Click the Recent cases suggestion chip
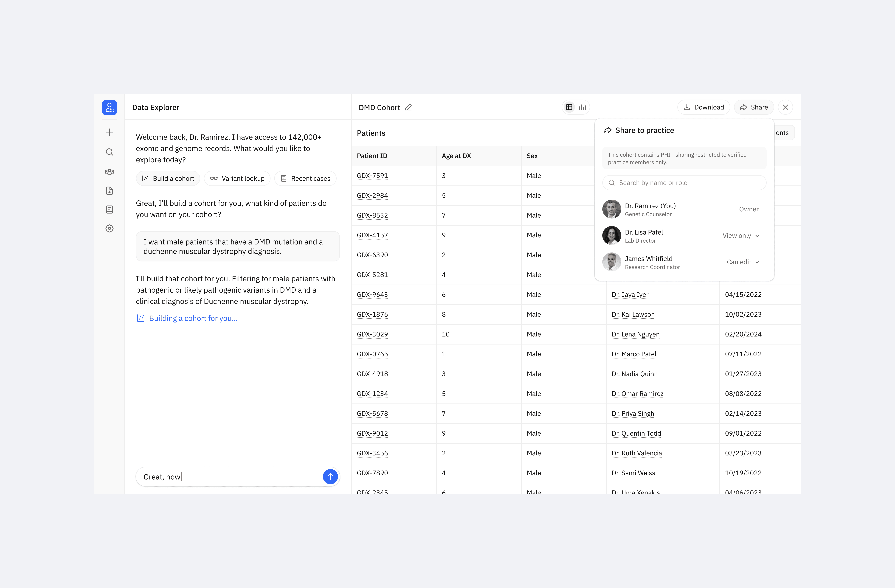 click(x=305, y=179)
